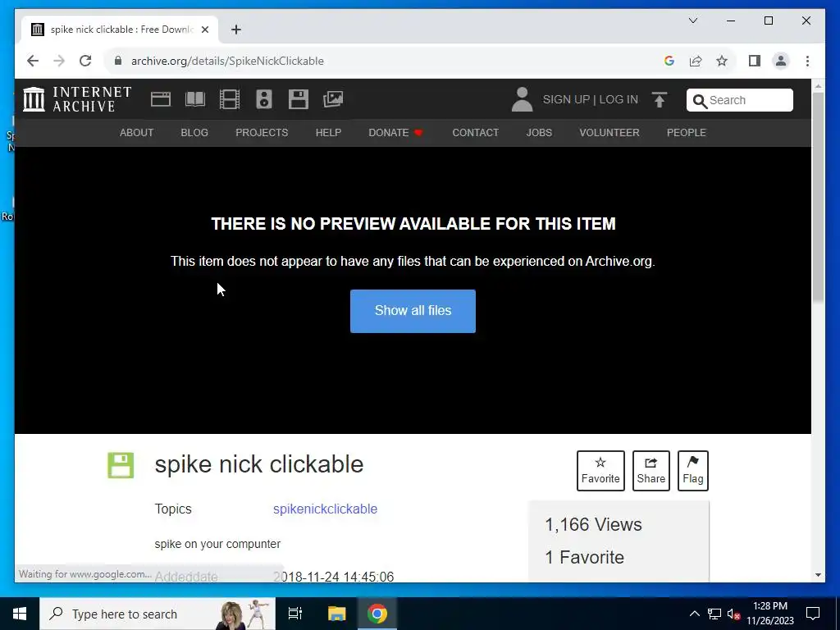This screenshot has height=630, width=840.
Task: Open Task View on the taskbar
Action: click(x=295, y=614)
